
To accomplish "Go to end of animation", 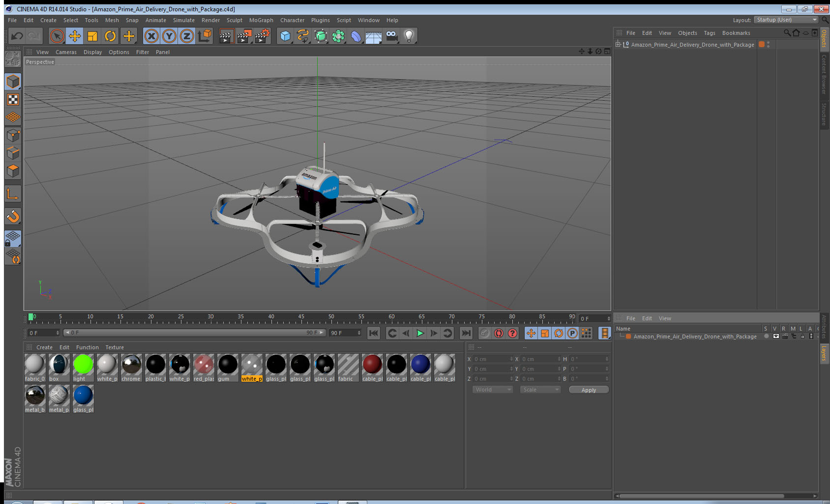I will coord(466,333).
